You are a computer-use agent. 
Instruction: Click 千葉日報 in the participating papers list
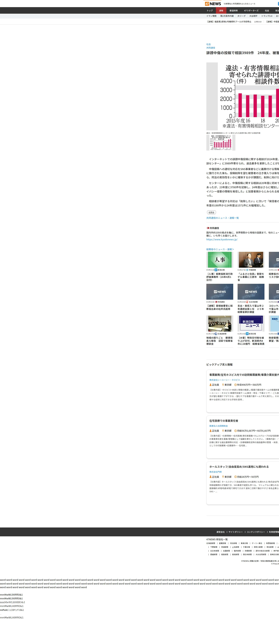pos(247,547)
